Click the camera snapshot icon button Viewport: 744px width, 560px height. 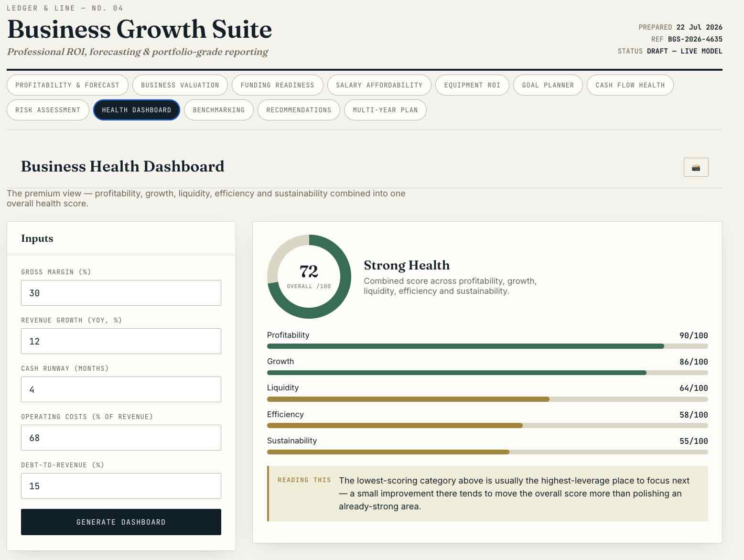[696, 167]
